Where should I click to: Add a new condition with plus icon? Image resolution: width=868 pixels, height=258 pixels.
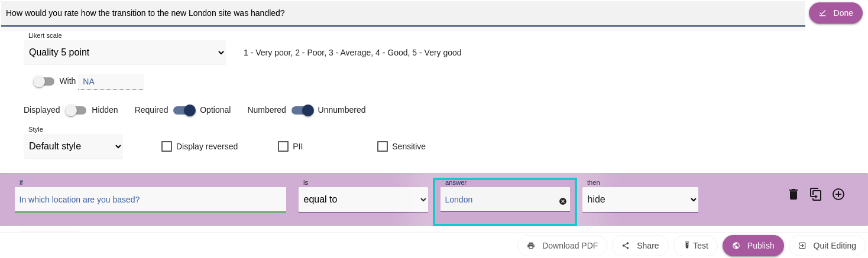coord(838,194)
